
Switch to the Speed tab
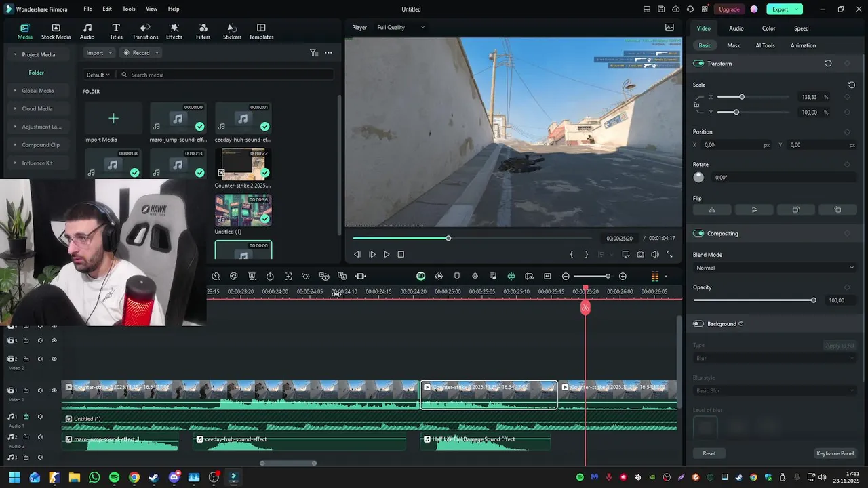coord(801,28)
